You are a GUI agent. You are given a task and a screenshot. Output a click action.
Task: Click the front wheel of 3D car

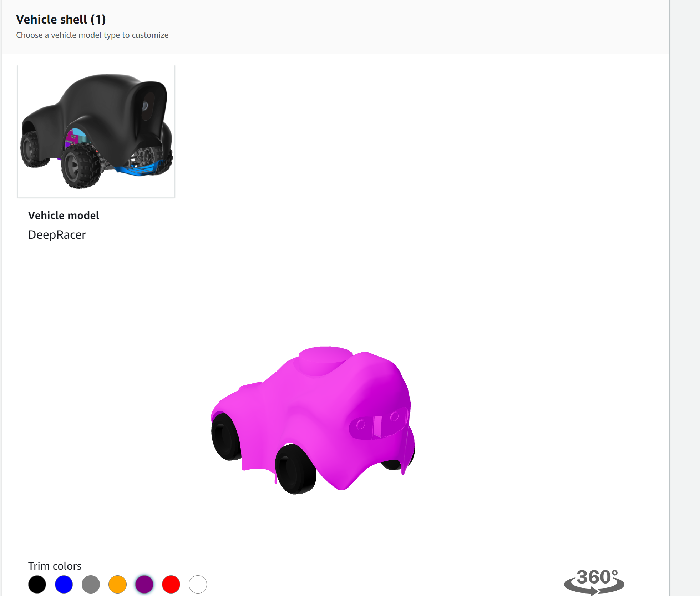[x=295, y=469]
